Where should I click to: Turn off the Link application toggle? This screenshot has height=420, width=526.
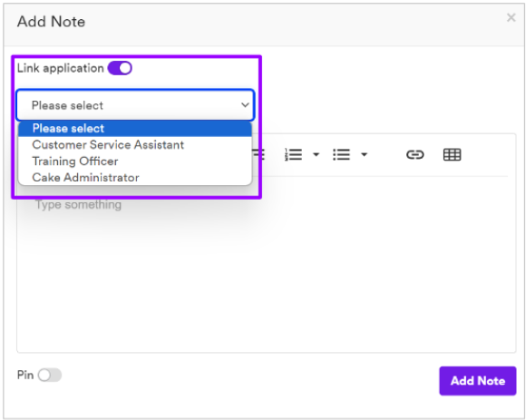click(120, 68)
